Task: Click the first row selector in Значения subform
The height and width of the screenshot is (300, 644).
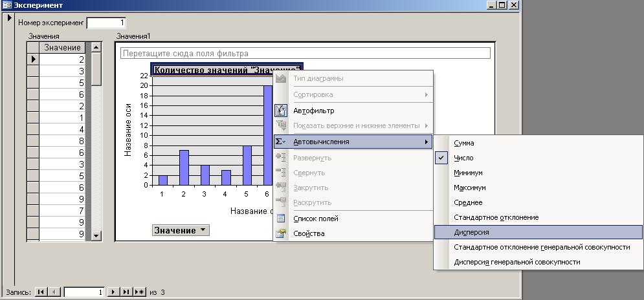Action: [x=33, y=59]
